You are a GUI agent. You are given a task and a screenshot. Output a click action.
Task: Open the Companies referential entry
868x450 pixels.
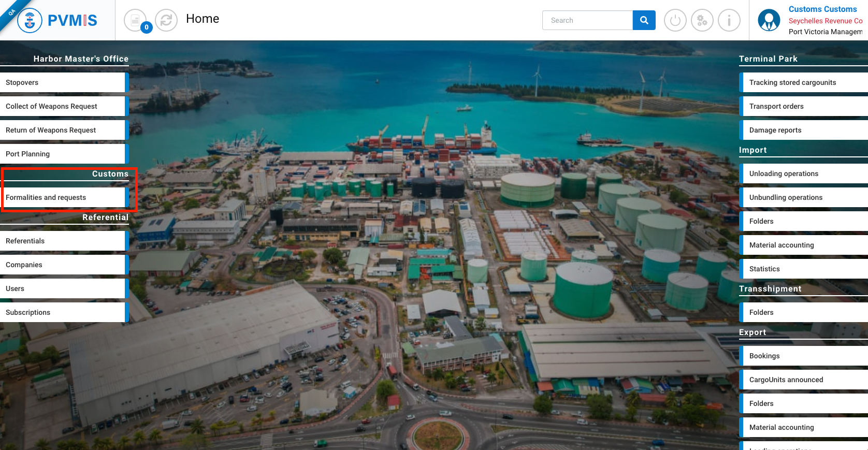(x=62, y=265)
